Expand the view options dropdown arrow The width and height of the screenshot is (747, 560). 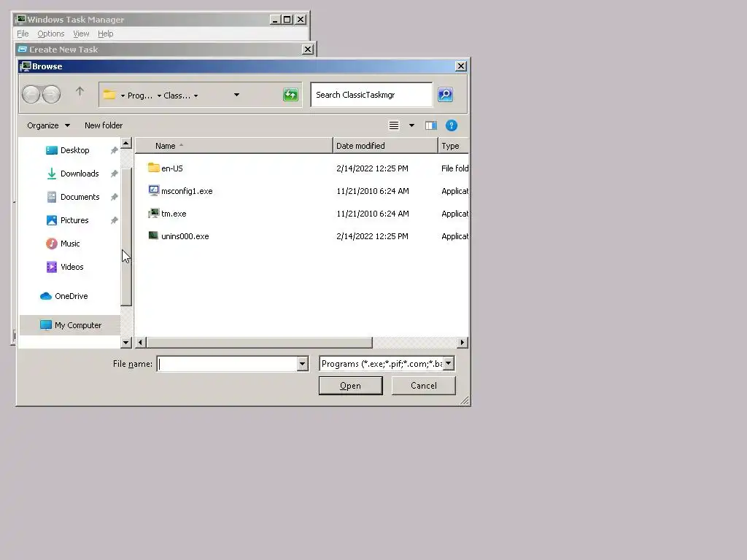[411, 125]
